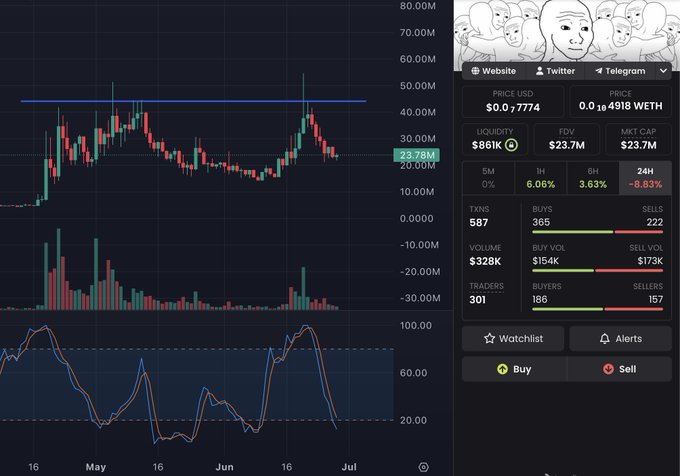The height and width of the screenshot is (476, 680).
Task: Click the green Buy button
Action: 514,369
